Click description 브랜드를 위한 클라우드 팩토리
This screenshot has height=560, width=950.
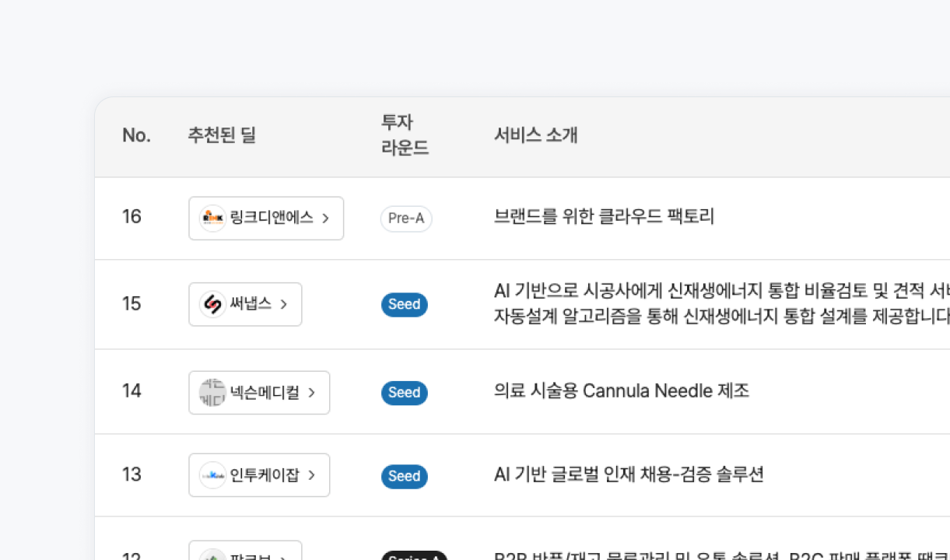[x=604, y=216]
